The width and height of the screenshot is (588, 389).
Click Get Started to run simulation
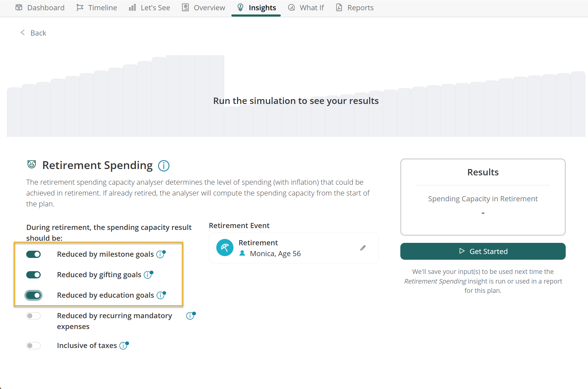coord(483,251)
